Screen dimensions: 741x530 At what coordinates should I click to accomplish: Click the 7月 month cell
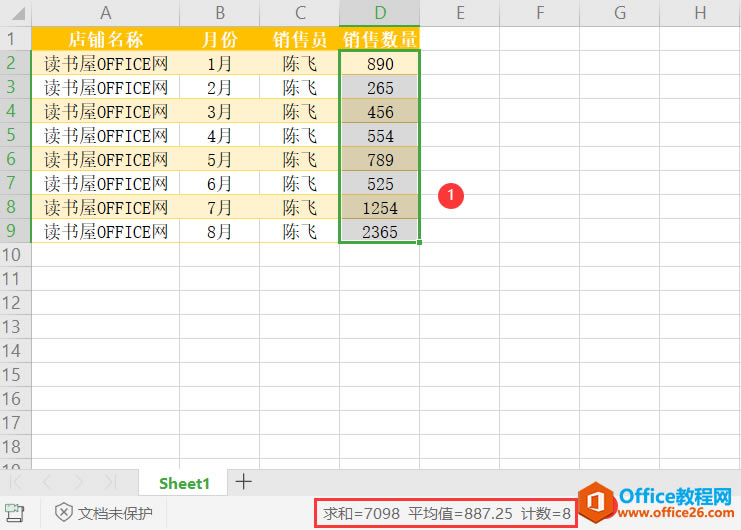219,208
